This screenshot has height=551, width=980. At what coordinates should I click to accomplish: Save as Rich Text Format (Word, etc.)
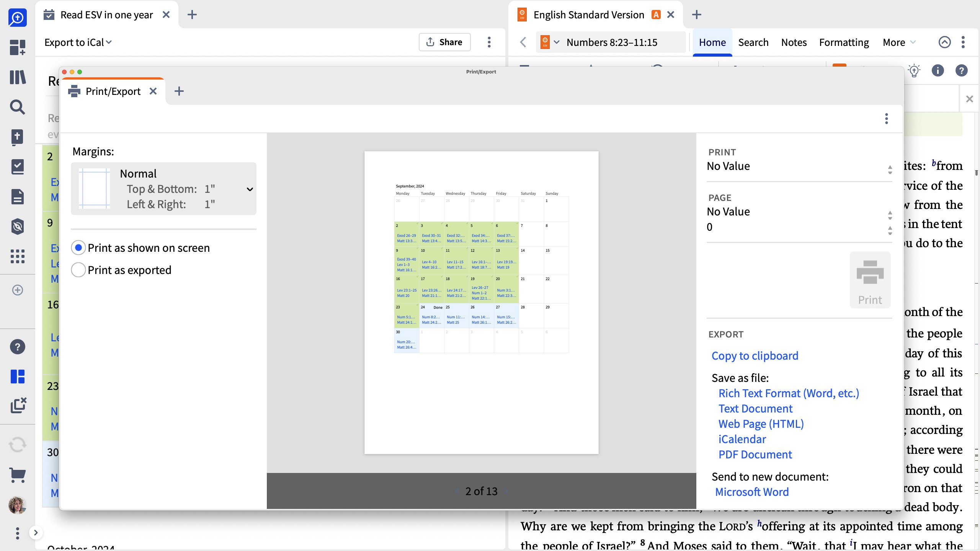789,393
